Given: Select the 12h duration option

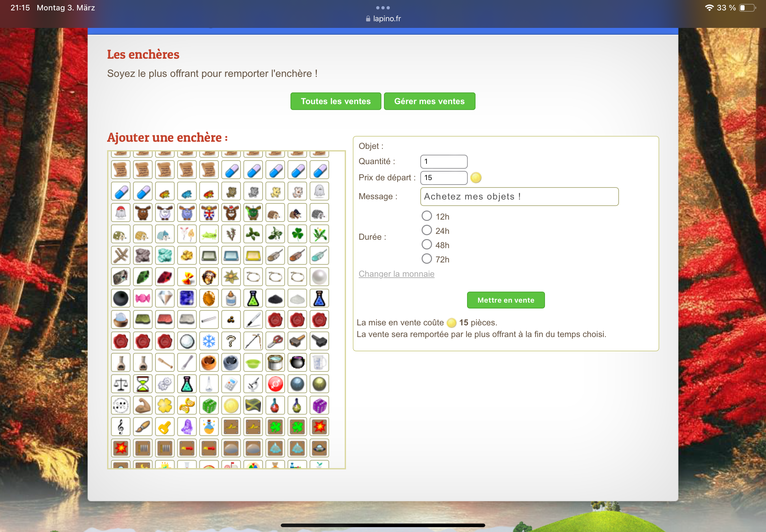Looking at the screenshot, I should coord(426,216).
